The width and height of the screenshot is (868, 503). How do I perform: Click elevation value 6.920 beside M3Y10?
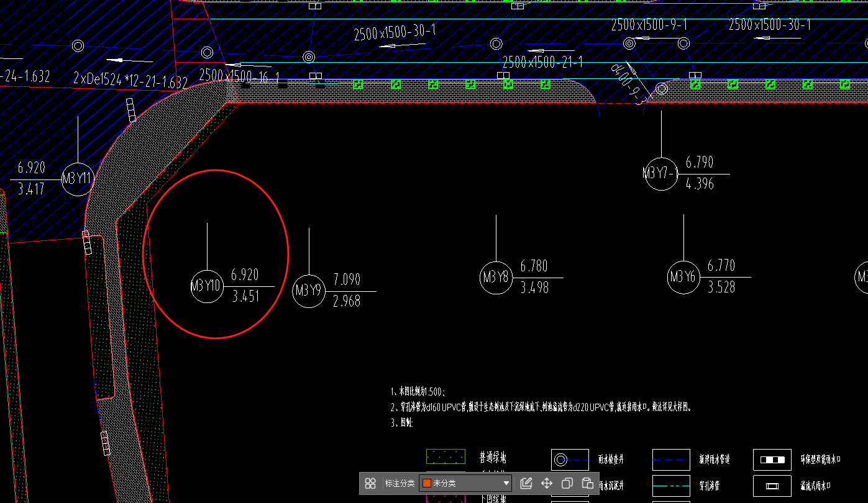(245, 274)
